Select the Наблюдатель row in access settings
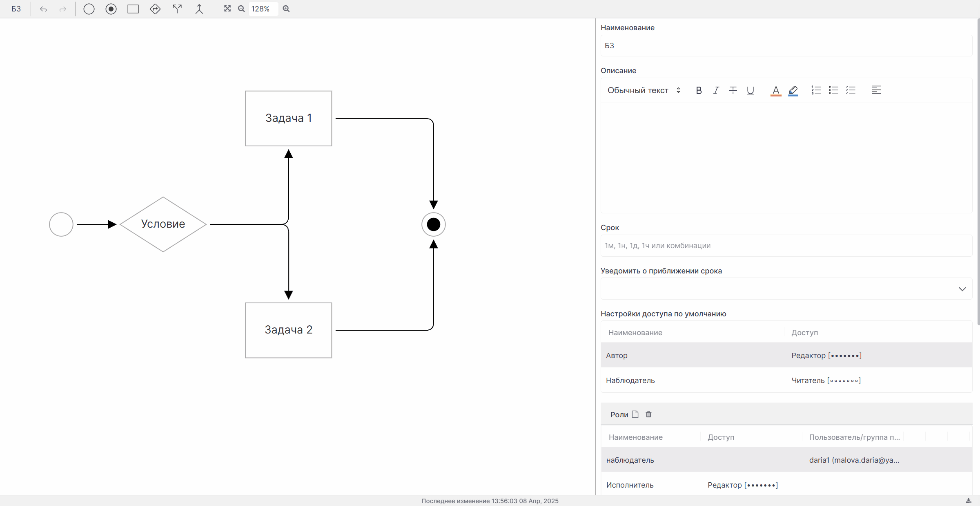 [786, 380]
